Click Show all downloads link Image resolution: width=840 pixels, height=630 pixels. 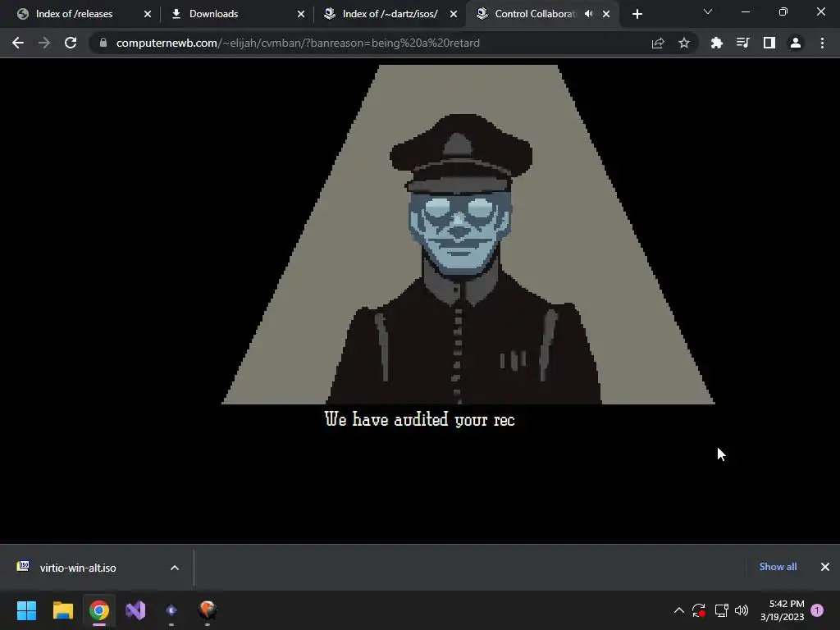point(778,567)
